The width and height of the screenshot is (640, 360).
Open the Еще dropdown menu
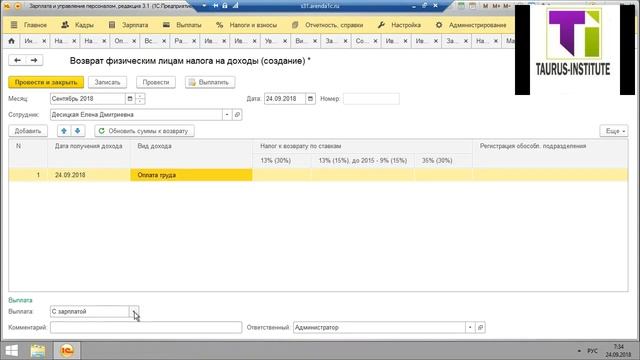(x=614, y=131)
